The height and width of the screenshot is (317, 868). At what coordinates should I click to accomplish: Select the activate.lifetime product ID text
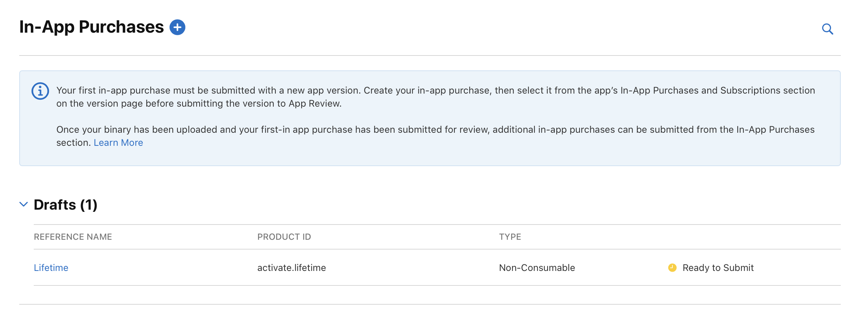coord(291,268)
